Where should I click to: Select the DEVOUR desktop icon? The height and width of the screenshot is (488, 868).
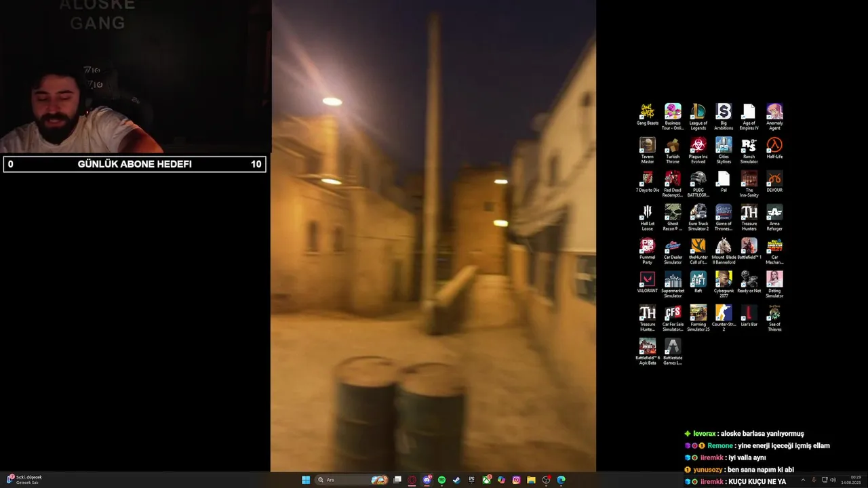(x=774, y=182)
